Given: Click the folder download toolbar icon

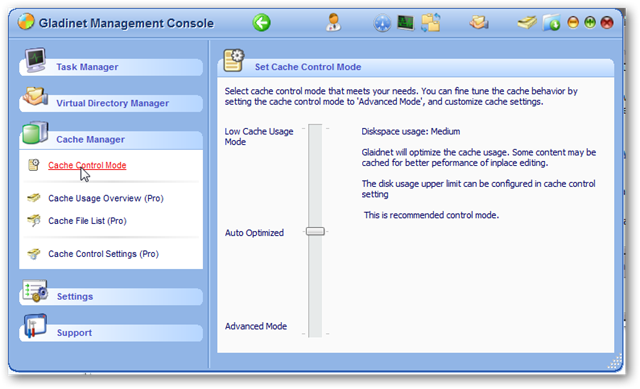Looking at the screenshot, I should pyautogui.click(x=551, y=22).
